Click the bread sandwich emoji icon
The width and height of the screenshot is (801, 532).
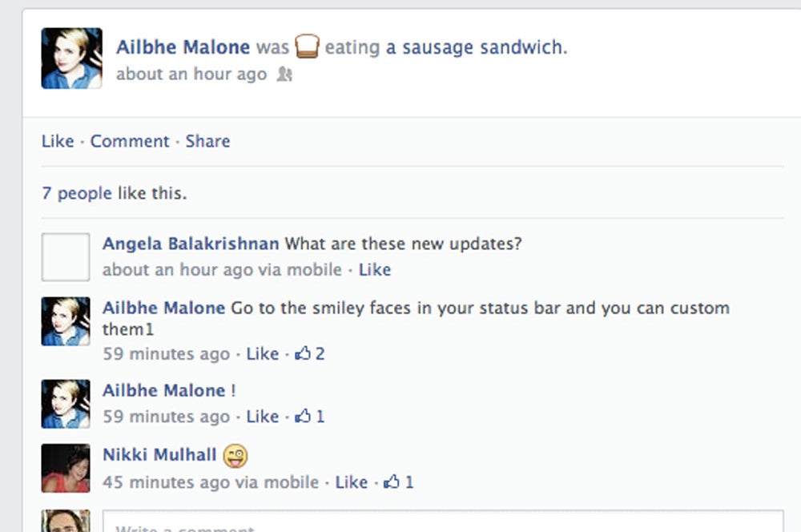307,47
